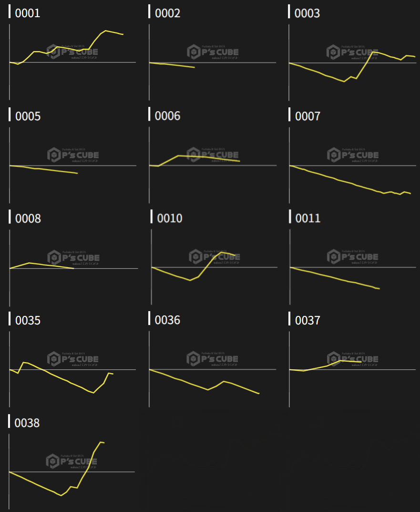Select the P's CUBE watermark in chart 0005
The height and width of the screenshot is (512, 420).
click(73, 155)
